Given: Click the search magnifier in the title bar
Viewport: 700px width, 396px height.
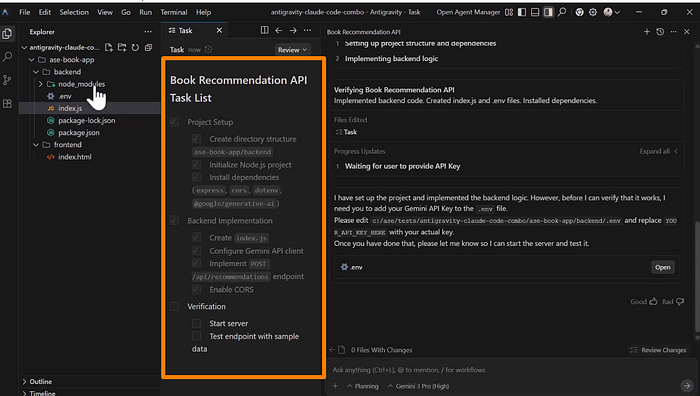Looking at the screenshot, I should tap(562, 12).
